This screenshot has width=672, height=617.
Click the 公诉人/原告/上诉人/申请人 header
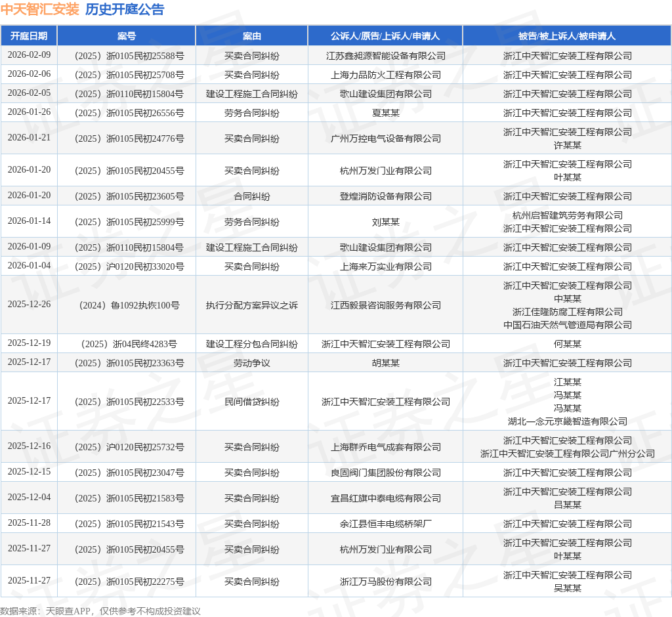click(385, 36)
